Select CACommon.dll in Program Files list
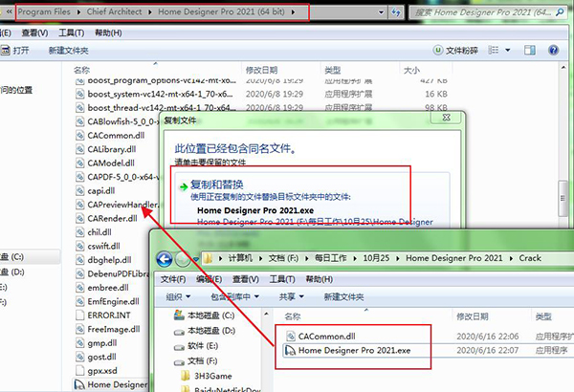The image size is (574, 392). (116, 136)
